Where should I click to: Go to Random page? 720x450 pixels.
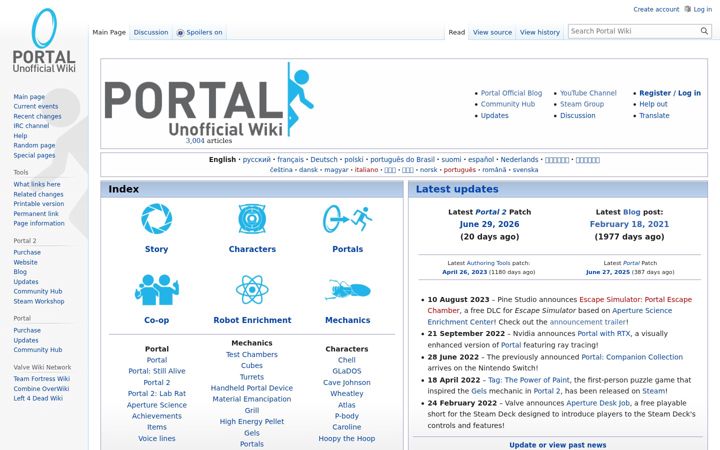(34, 145)
